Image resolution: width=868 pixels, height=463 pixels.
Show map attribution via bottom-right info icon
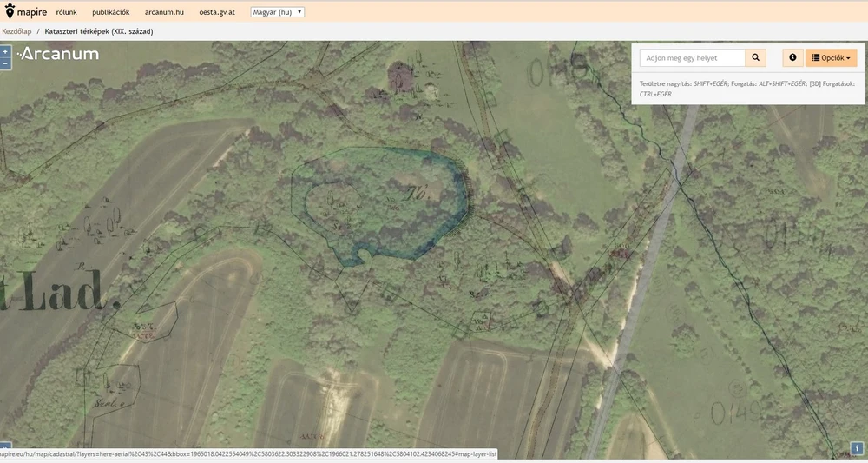[857, 448]
